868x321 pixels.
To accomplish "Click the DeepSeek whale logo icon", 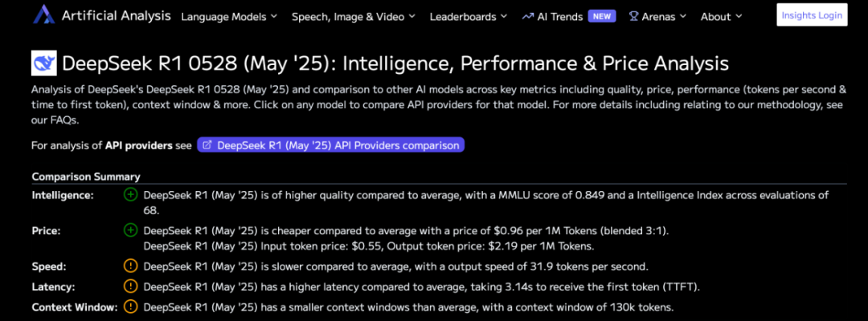I will coord(44,64).
